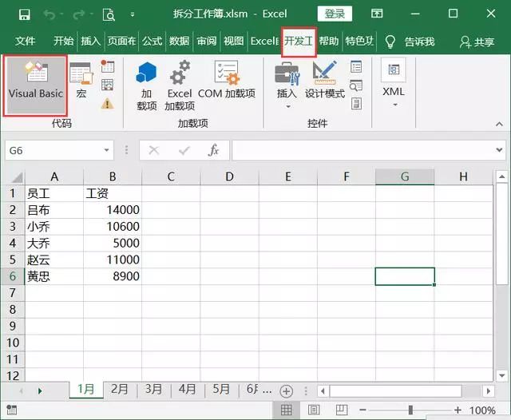511x420 pixels.
Task: Click the 告诉我 lightbulb search box
Action: point(410,42)
